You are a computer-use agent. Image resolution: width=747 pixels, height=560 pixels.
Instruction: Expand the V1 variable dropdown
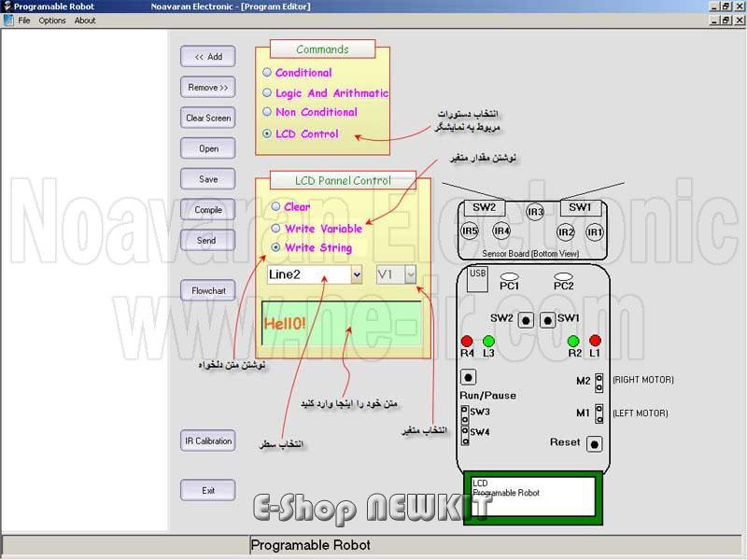410,274
